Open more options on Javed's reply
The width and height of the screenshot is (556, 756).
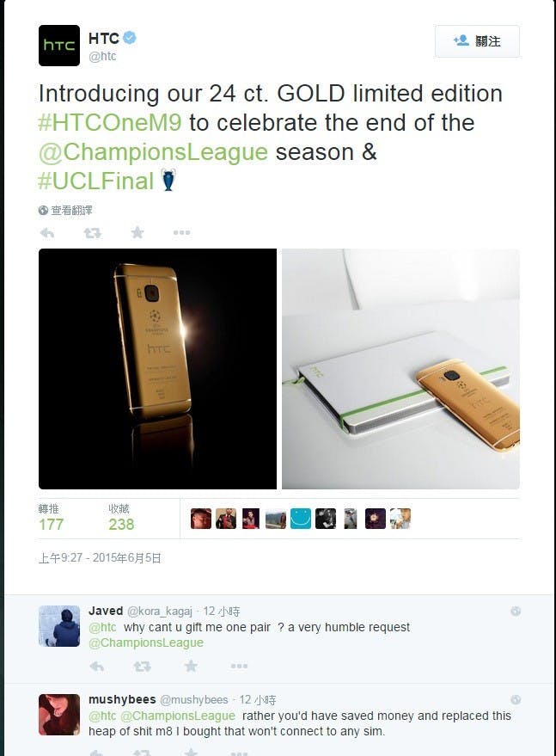coord(239,667)
